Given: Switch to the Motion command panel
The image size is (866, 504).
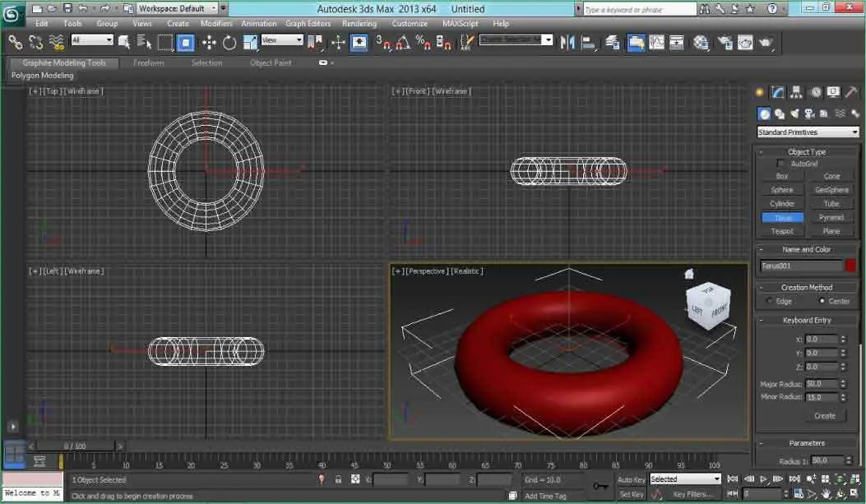Looking at the screenshot, I should [816, 92].
